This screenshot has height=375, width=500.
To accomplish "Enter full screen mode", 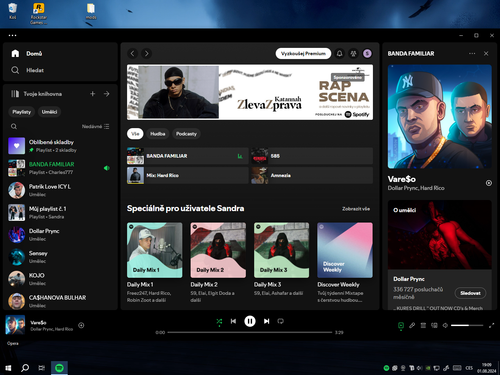I will click(492, 325).
